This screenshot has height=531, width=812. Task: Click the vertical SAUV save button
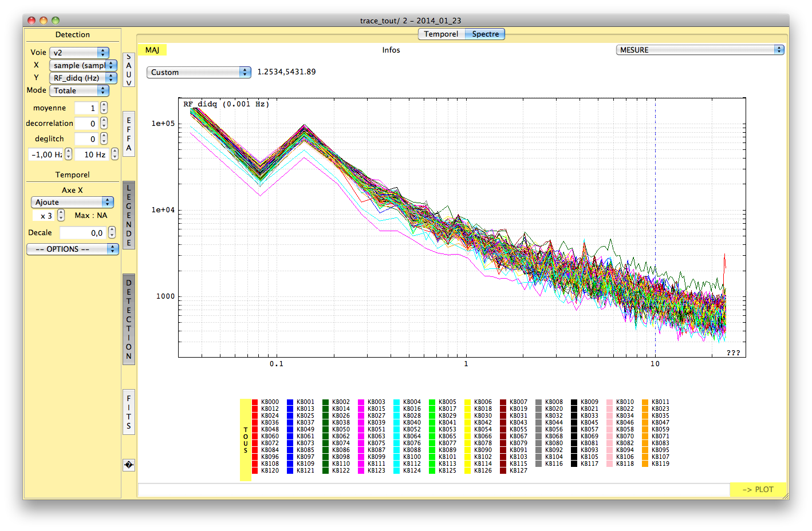click(129, 70)
